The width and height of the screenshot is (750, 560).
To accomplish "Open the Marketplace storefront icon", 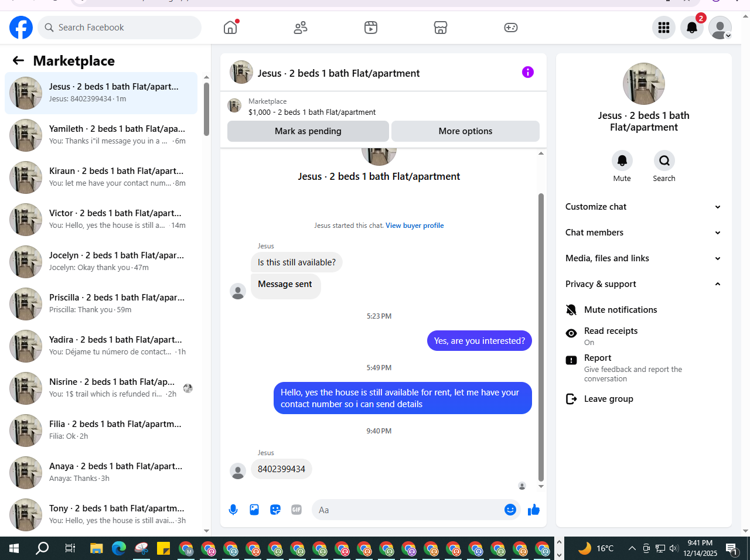I will [441, 28].
